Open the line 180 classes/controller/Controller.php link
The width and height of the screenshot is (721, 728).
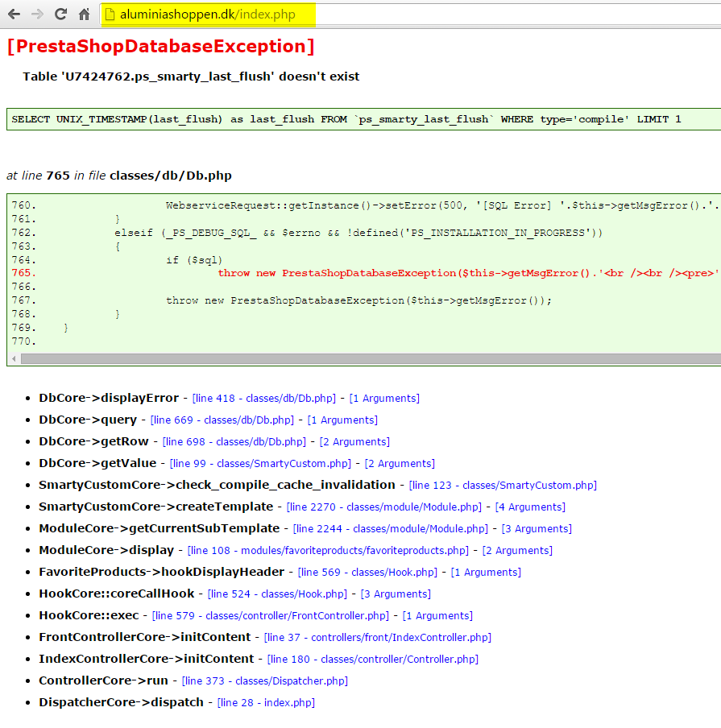[372, 660]
